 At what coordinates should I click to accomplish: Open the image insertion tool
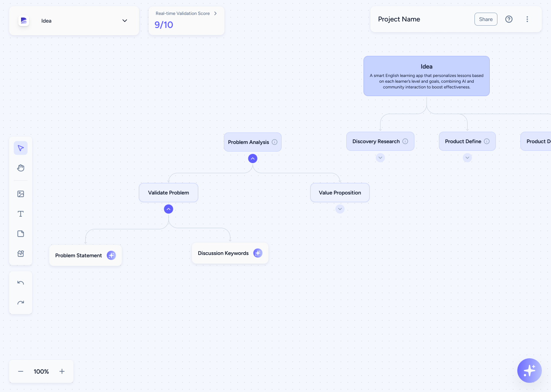pyautogui.click(x=21, y=194)
